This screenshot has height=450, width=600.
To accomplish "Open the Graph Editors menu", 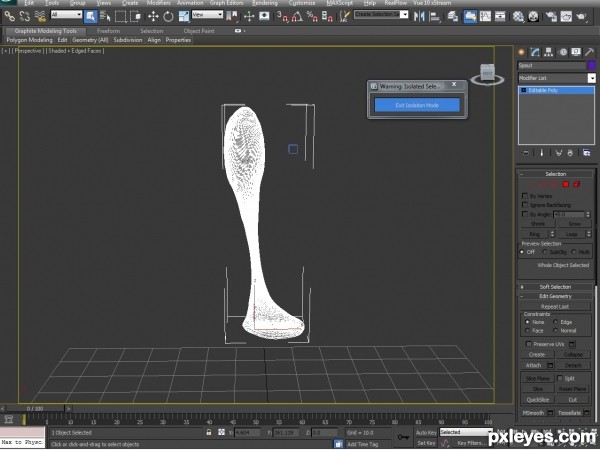I will coord(226,3).
